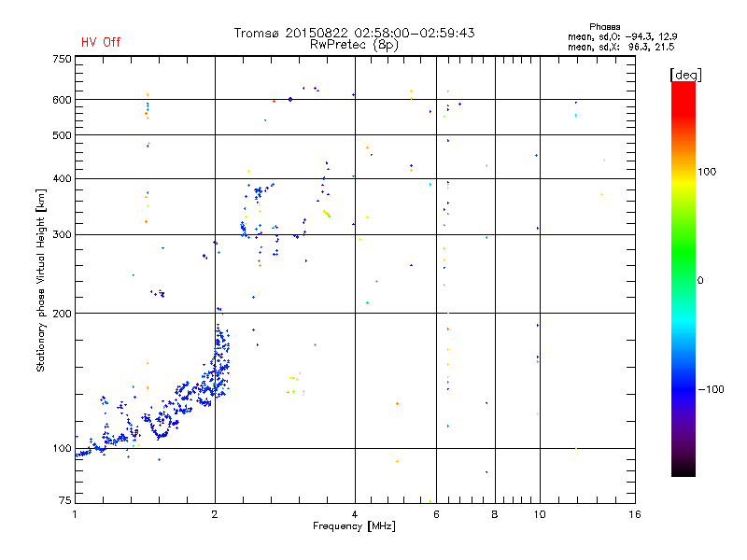Click the 'RwPretec (8p)' subtitle
The image size is (747, 560).
(354, 45)
